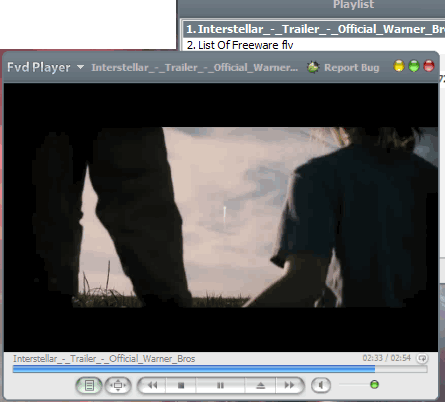Maximize with the green window button
Image resolution: width=445 pixels, height=402 pixels.
[414, 66]
